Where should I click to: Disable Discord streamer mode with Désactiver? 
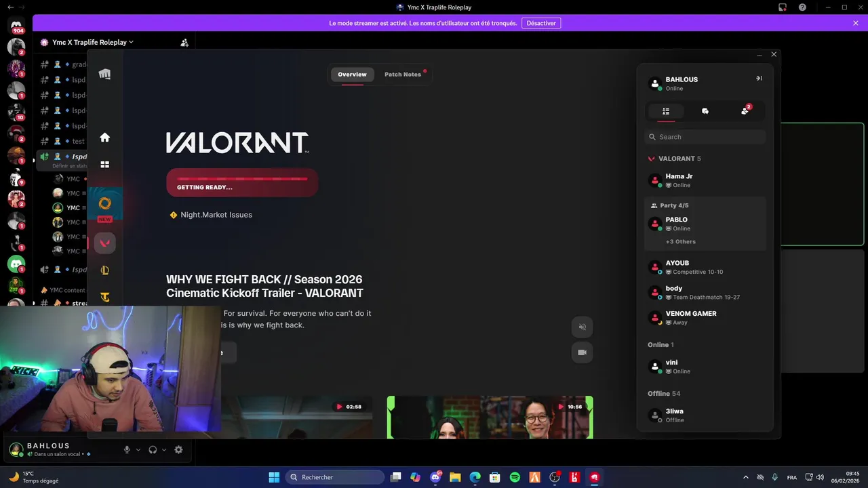[x=541, y=23]
